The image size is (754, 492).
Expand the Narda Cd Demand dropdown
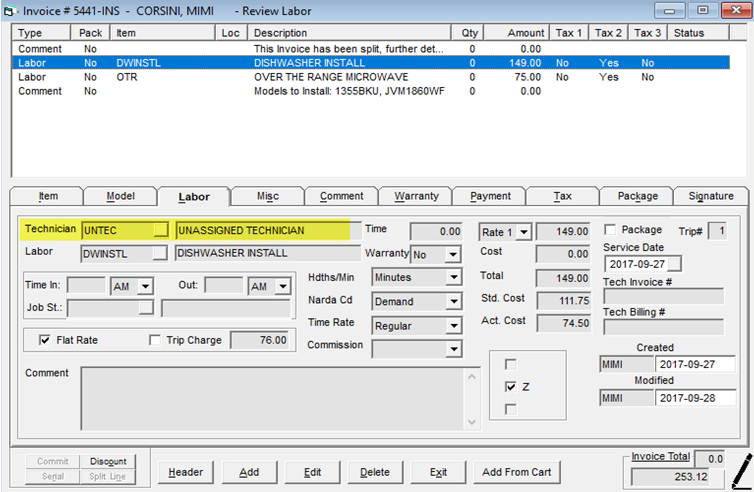[452, 302]
